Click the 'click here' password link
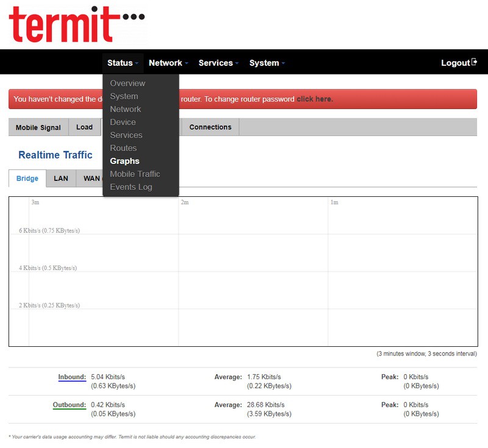488x448 pixels. coord(315,99)
